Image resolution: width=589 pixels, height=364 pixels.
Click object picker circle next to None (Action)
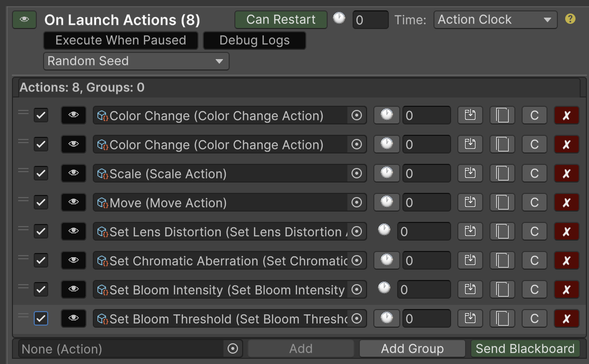coord(233,349)
